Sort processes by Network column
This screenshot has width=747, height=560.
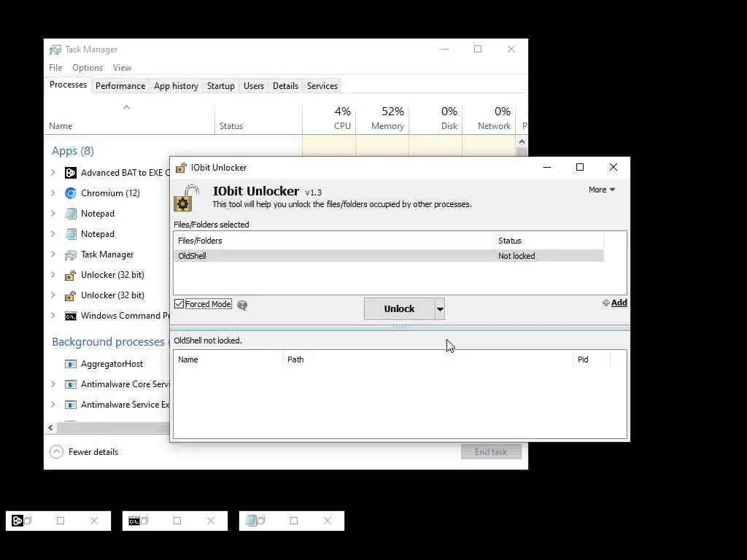point(489,119)
